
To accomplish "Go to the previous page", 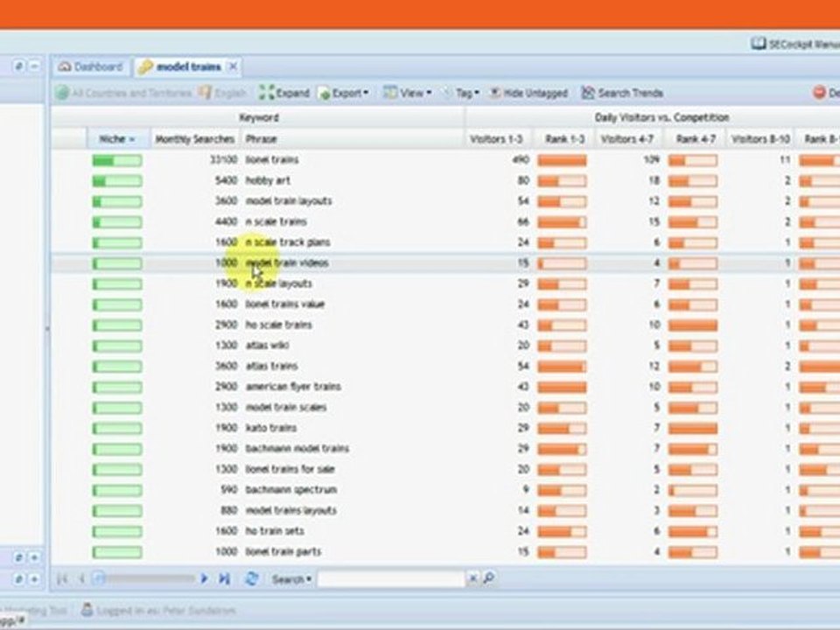I will pos(82,579).
